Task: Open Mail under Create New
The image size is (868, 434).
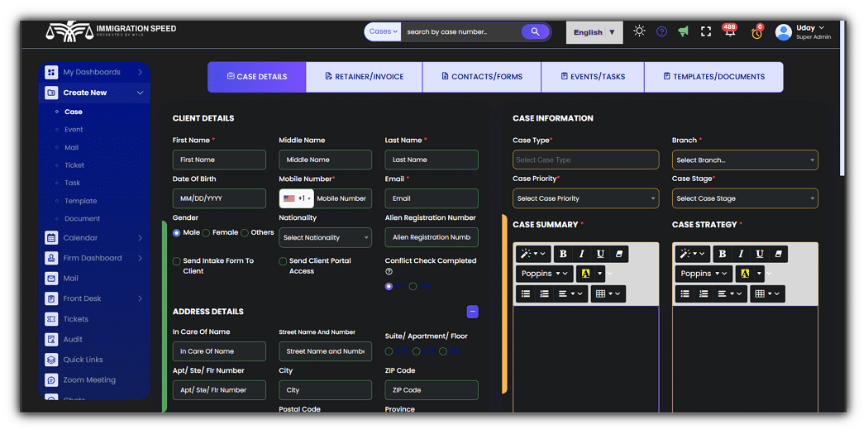Action: click(71, 147)
